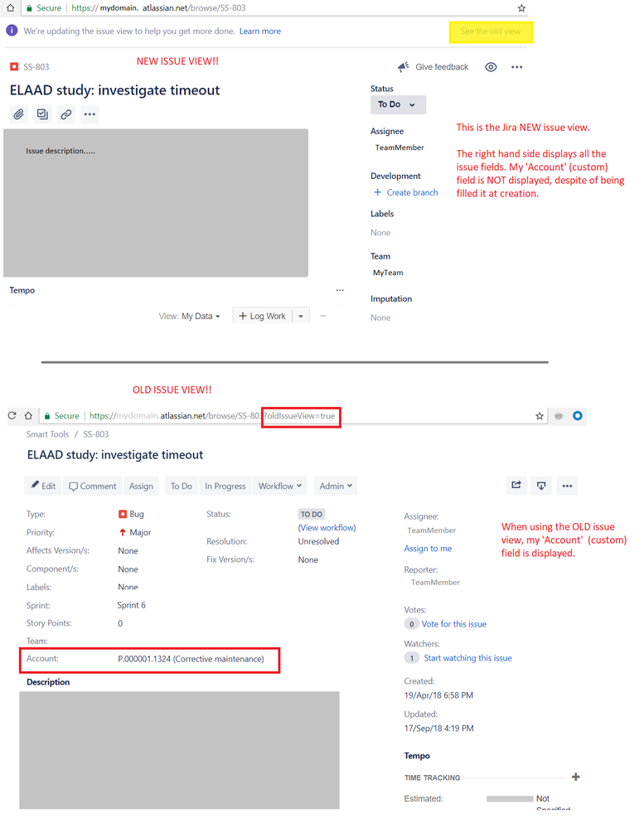The height and width of the screenshot is (828, 644).
Task: Click Vote for this issue link
Action: (454, 624)
